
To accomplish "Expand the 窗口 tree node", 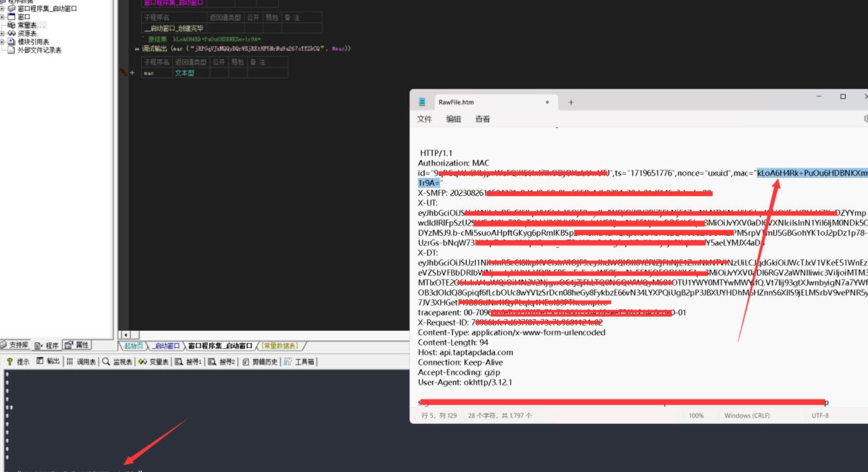I will [x=3, y=17].
